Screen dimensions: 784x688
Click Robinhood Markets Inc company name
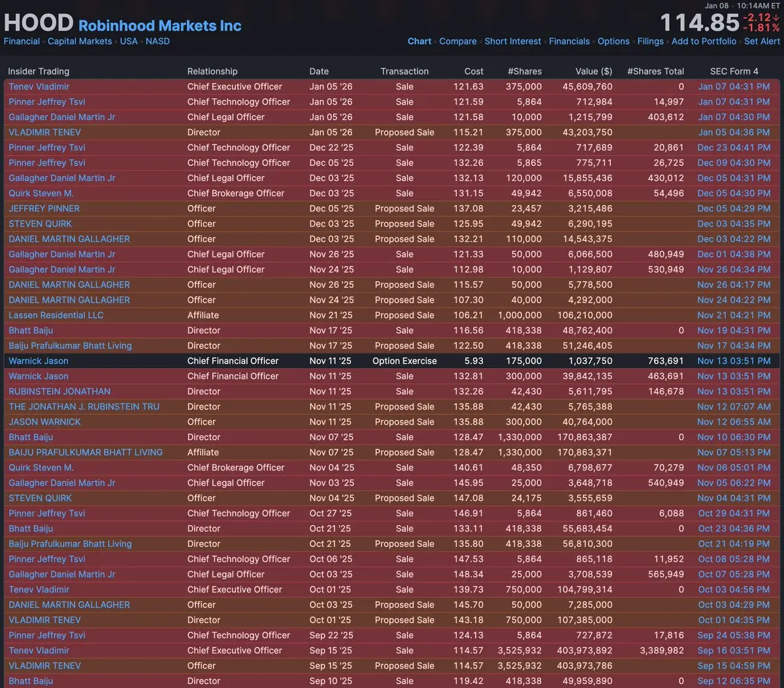tap(160, 25)
